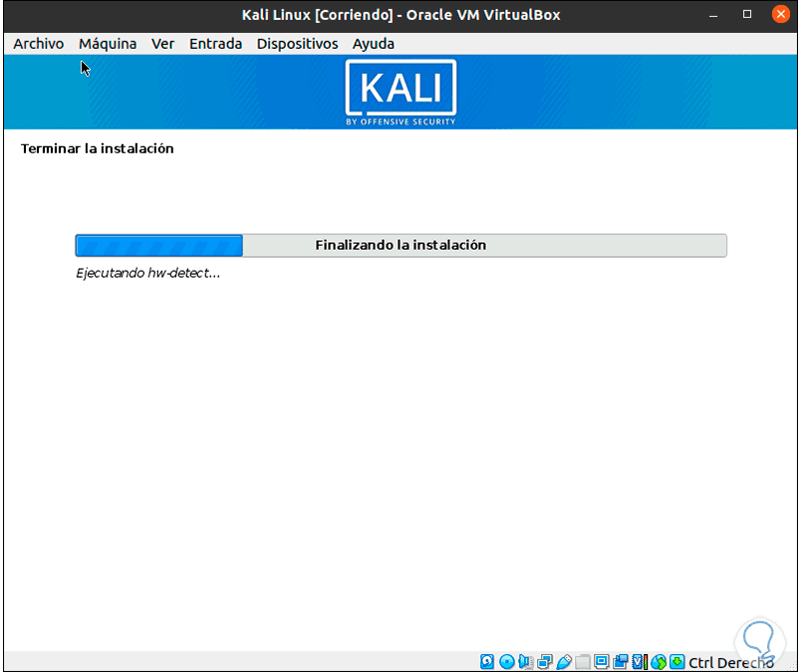
Task: Click the Ejecutando hw-detect status text
Action: click(x=148, y=273)
